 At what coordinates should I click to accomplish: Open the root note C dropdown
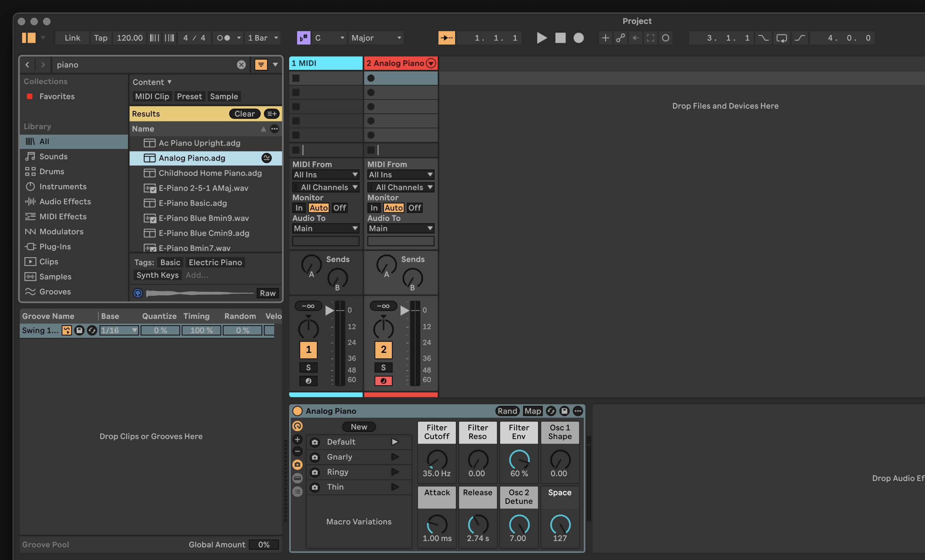click(330, 38)
